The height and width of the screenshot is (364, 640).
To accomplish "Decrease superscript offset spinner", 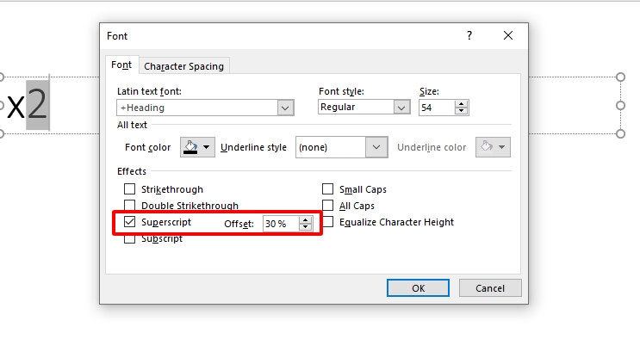I will point(305,227).
